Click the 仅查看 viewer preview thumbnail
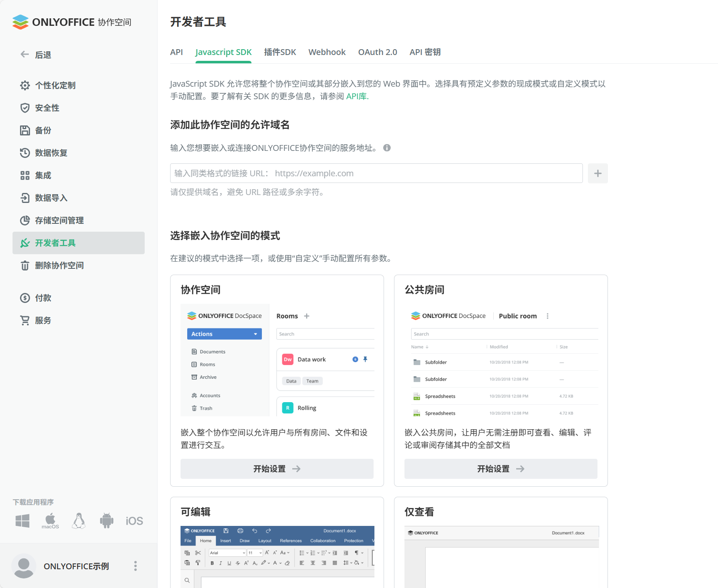Viewport: 718px width, 588px height. [x=501, y=557]
